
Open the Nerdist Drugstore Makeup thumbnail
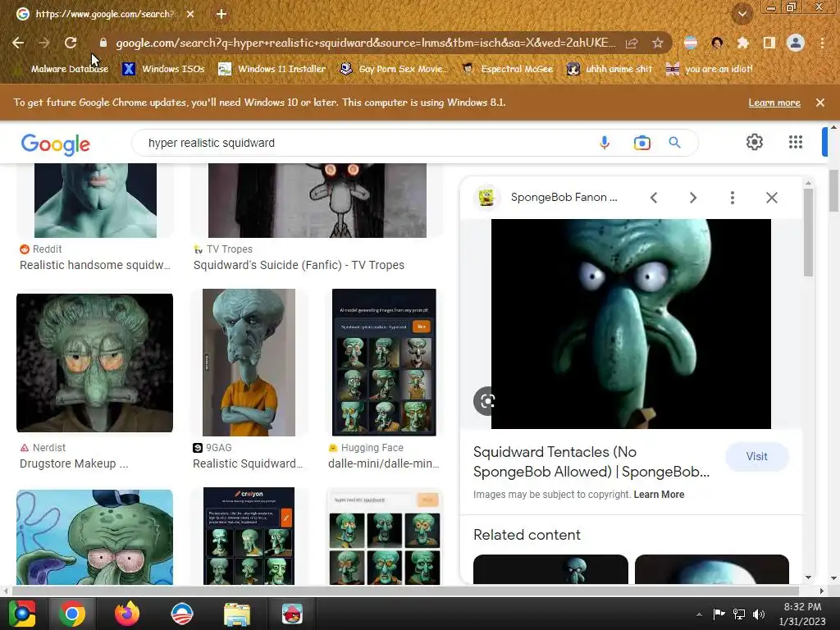(x=95, y=363)
